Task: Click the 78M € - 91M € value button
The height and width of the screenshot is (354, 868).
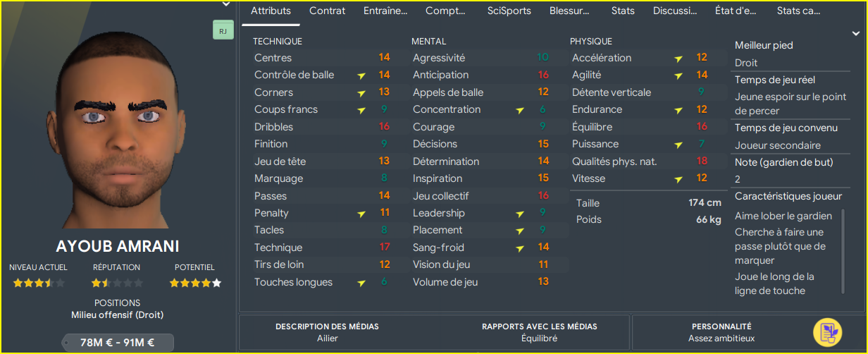Action: click(x=118, y=343)
